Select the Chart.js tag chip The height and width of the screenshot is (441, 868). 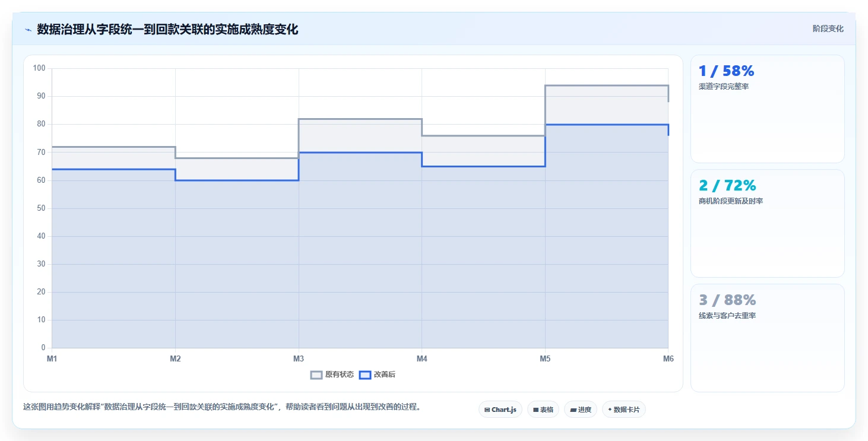coord(500,410)
